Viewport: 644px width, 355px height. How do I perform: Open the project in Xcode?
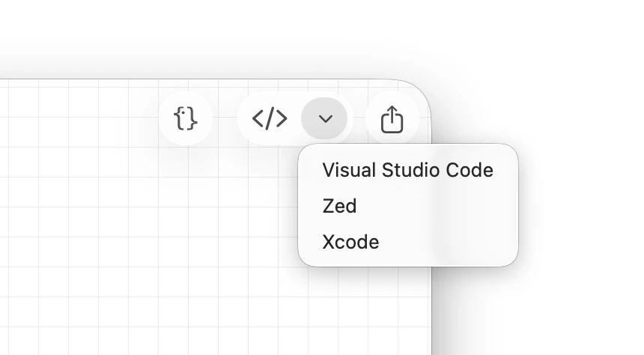350,242
